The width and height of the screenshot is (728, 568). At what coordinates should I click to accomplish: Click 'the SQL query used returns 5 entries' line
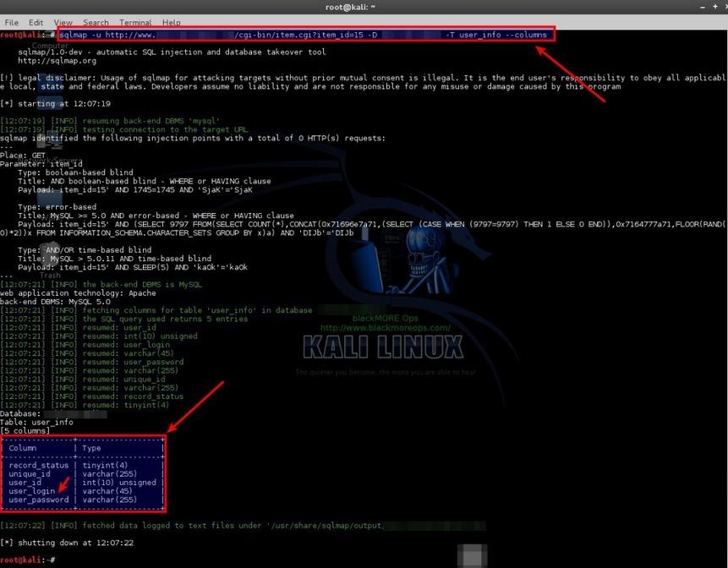[x=124, y=319]
